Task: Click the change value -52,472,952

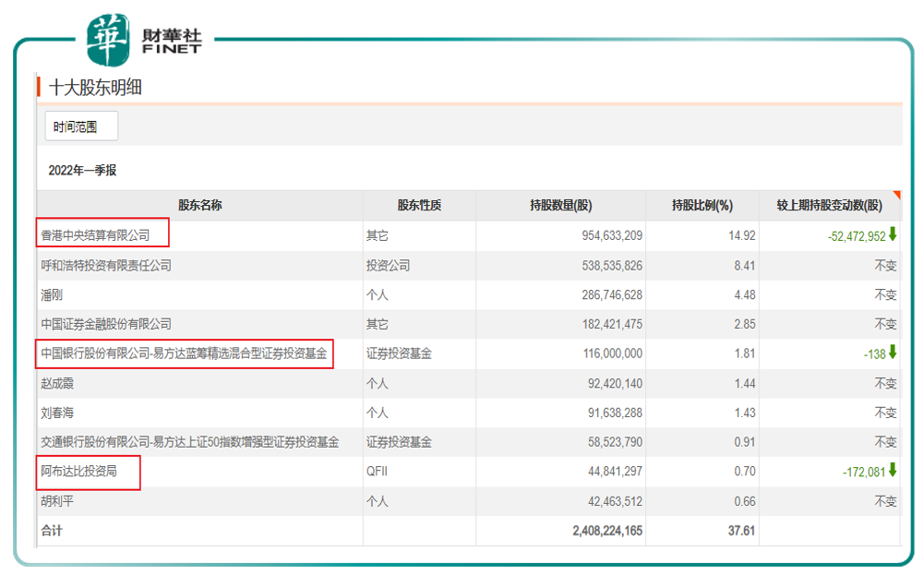Action: [857, 237]
